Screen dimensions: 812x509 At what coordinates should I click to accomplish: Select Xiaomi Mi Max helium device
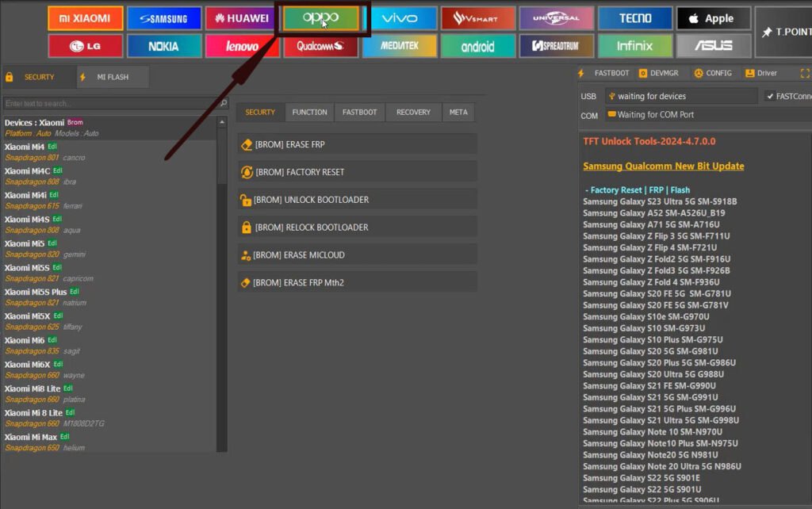pyautogui.click(x=109, y=442)
